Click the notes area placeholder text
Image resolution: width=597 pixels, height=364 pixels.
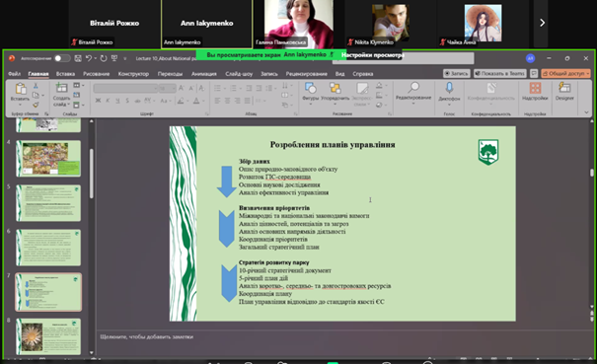pyautogui.click(x=147, y=336)
